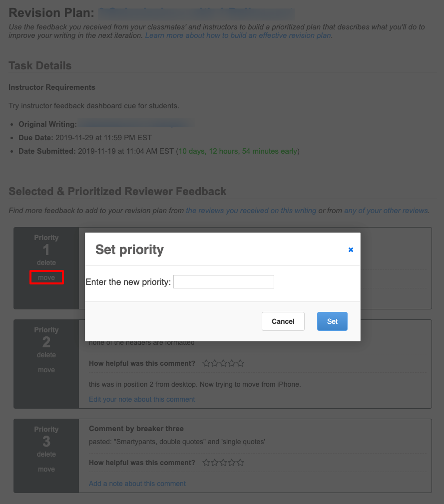Screen dimensions: 444x504
Task: Rate Priority 2 comment five stars
Action: 240,363
